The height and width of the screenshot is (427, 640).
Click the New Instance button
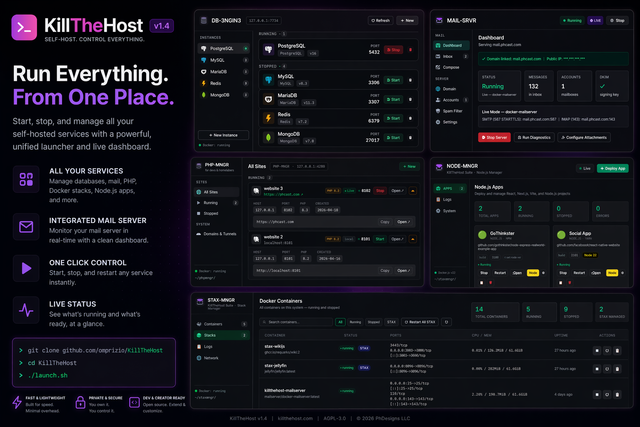pyautogui.click(x=223, y=135)
